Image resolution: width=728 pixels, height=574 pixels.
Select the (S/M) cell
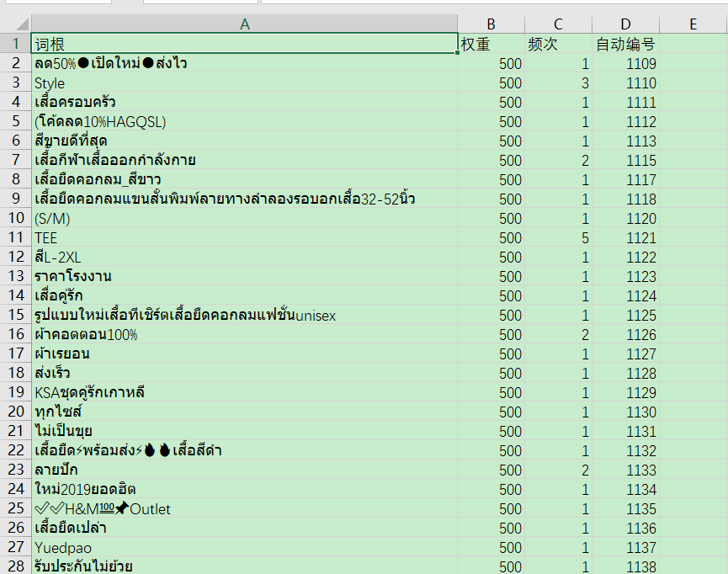(244, 218)
